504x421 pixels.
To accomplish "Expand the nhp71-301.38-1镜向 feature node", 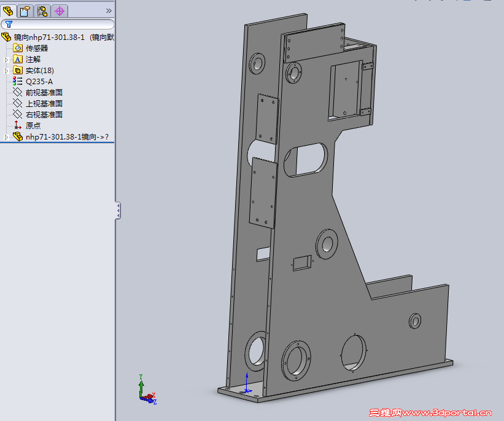I will (6, 137).
